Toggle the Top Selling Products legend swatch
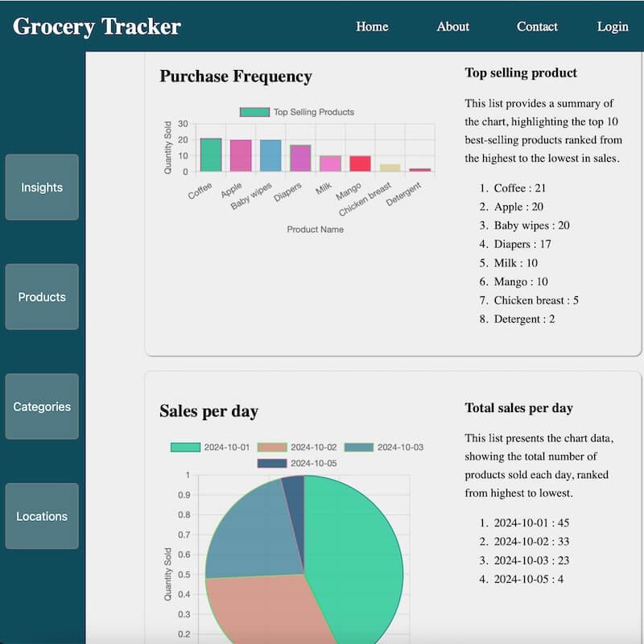644x644 pixels. 254,112
